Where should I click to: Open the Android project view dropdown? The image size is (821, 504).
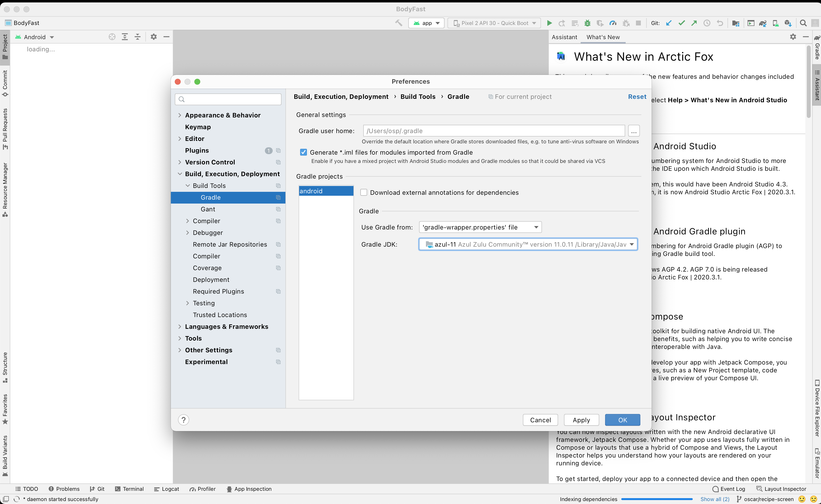pos(35,37)
